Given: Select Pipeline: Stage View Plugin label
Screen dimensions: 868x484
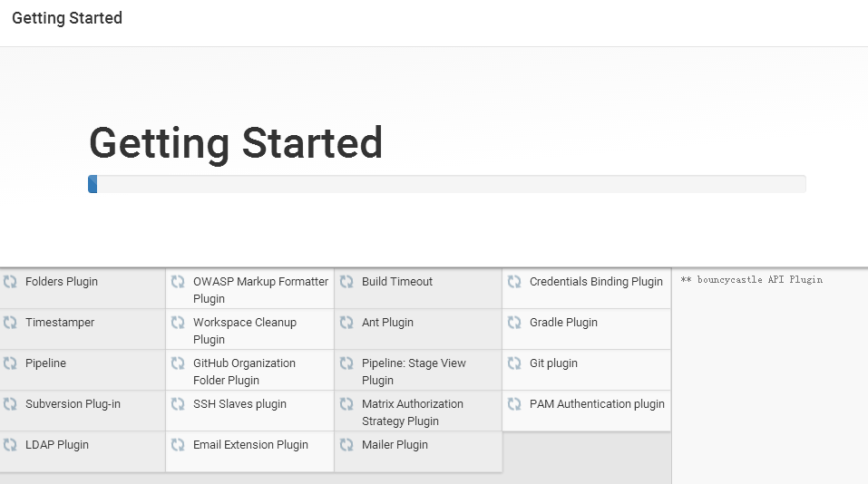Looking at the screenshot, I should coord(414,372).
